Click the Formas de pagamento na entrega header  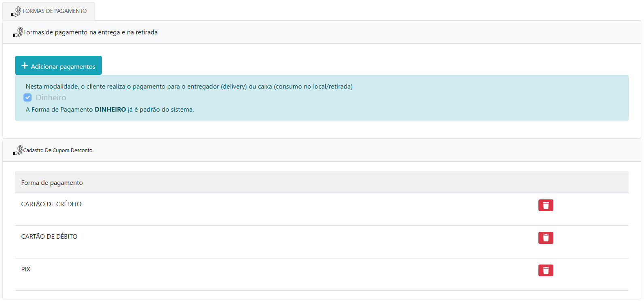click(90, 32)
